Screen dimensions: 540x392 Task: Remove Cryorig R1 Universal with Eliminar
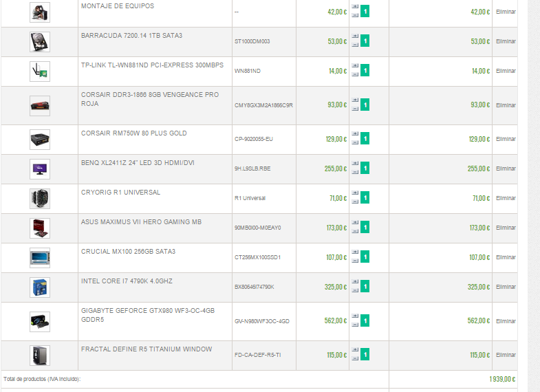pyautogui.click(x=506, y=198)
